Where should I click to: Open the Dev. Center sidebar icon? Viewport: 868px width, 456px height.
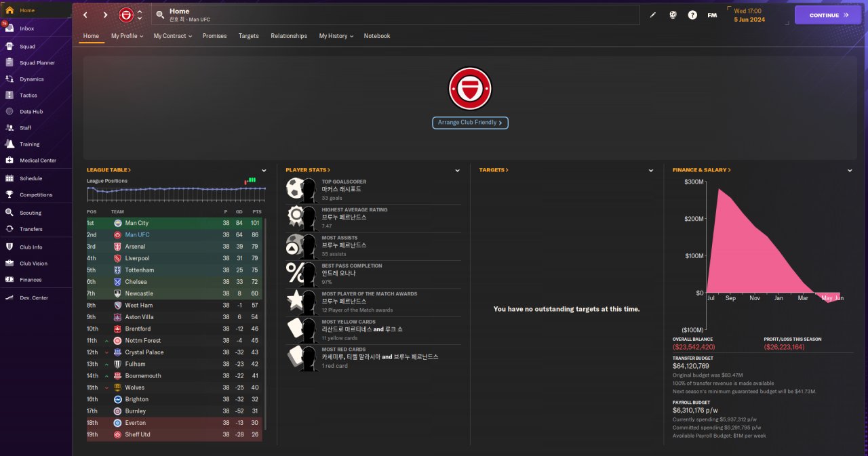(x=9, y=298)
